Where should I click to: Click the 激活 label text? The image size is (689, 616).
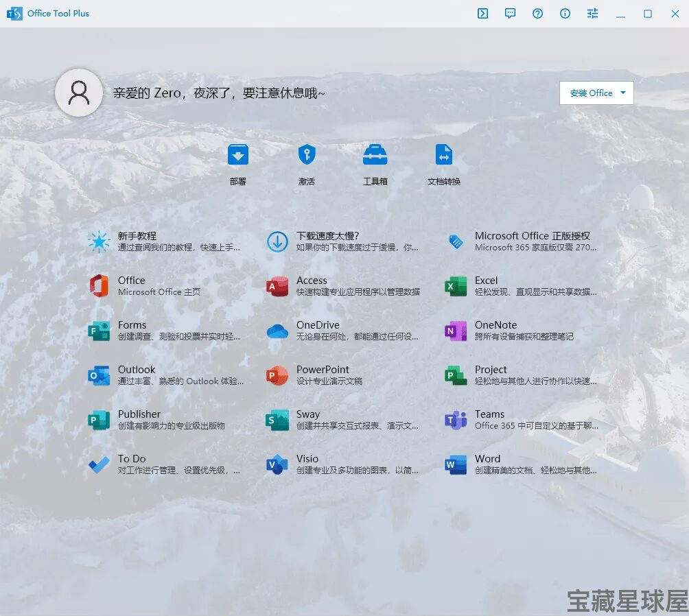click(307, 181)
